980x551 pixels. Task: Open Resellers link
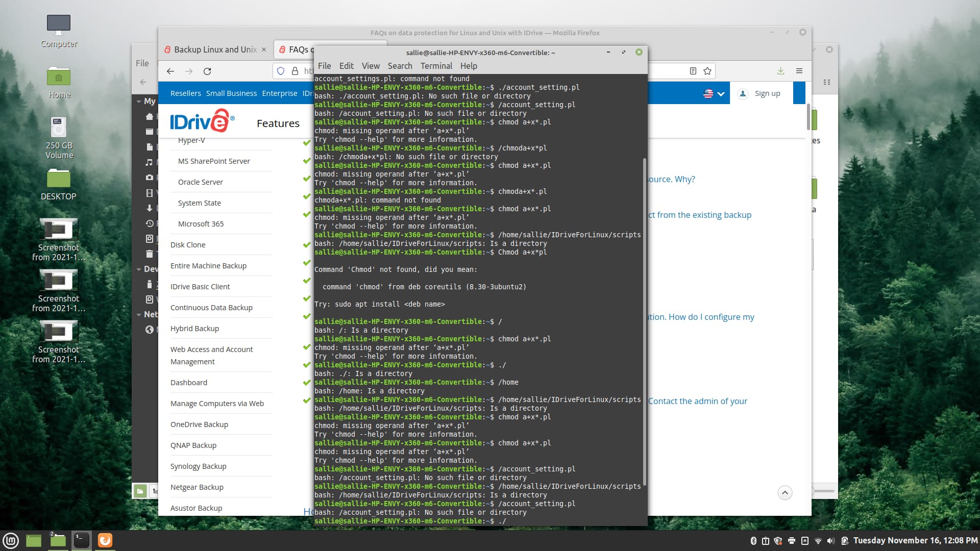[186, 93]
